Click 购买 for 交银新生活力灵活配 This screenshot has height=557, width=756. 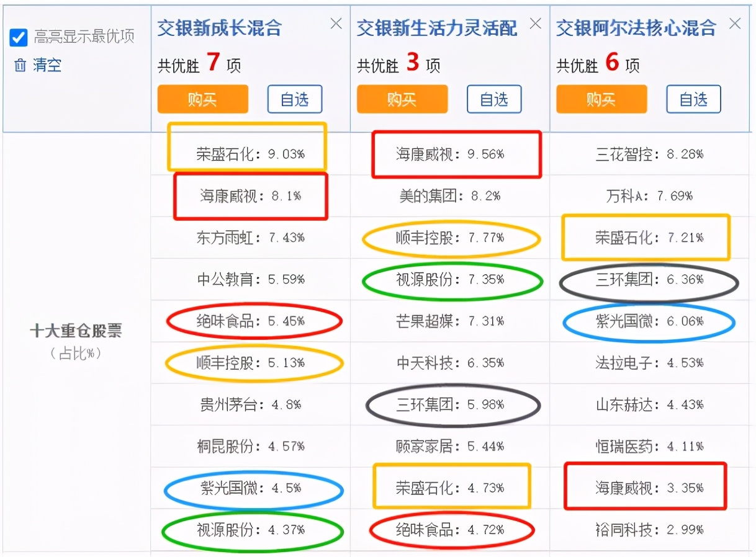click(402, 99)
